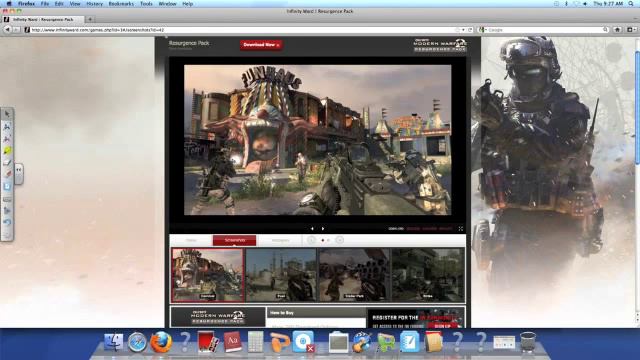Open a new tab with plus button
Image resolution: width=640 pixels, height=360 pixels.
pos(90,19)
